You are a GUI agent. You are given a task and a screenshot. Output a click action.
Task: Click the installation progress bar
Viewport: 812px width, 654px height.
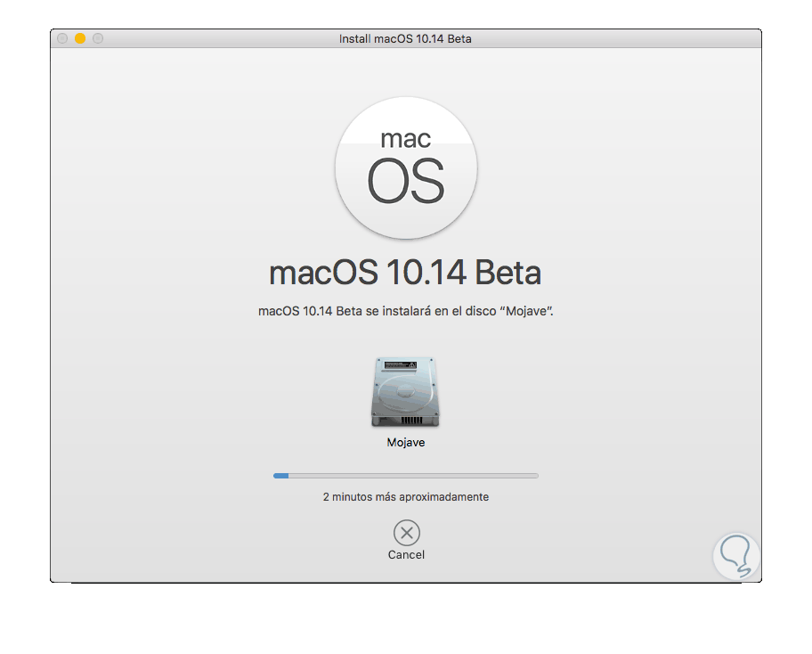(x=406, y=476)
